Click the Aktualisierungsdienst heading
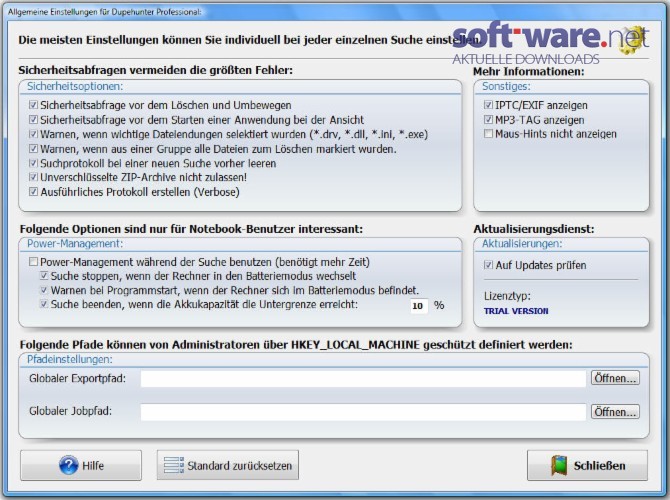This screenshot has height=500, width=670. pos(534,229)
